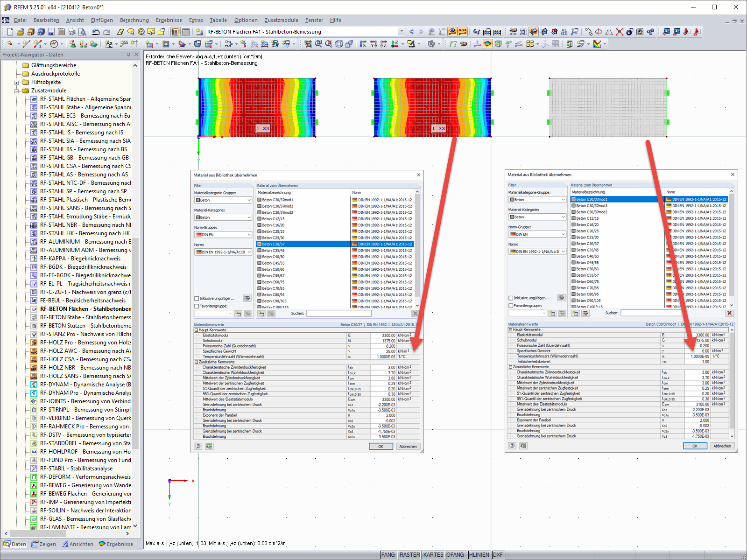The width and height of the screenshot is (747, 560).
Task: Check 'Inklusive ungültiger' in left dialog
Action: (197, 299)
